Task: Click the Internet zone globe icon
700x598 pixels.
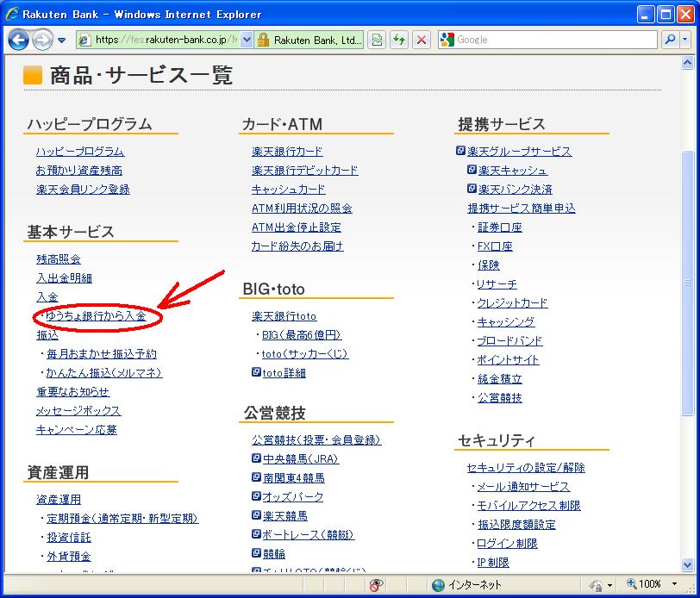Action: (439, 584)
